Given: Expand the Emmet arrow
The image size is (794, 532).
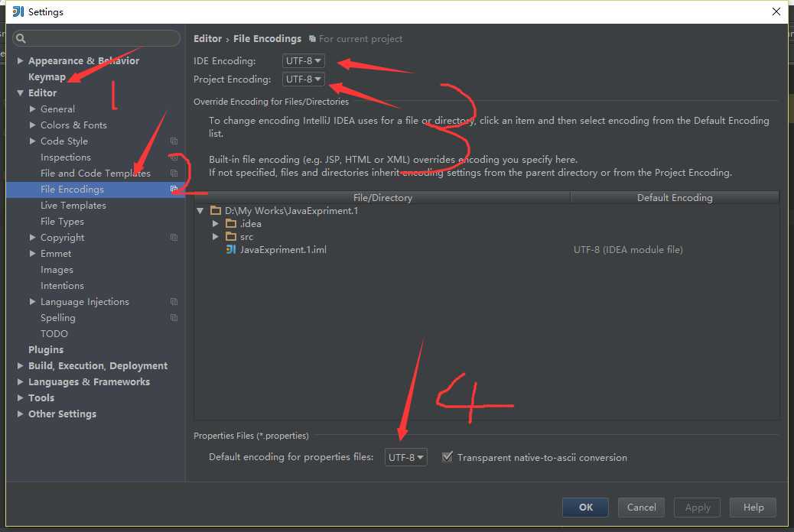Looking at the screenshot, I should click(x=32, y=253).
